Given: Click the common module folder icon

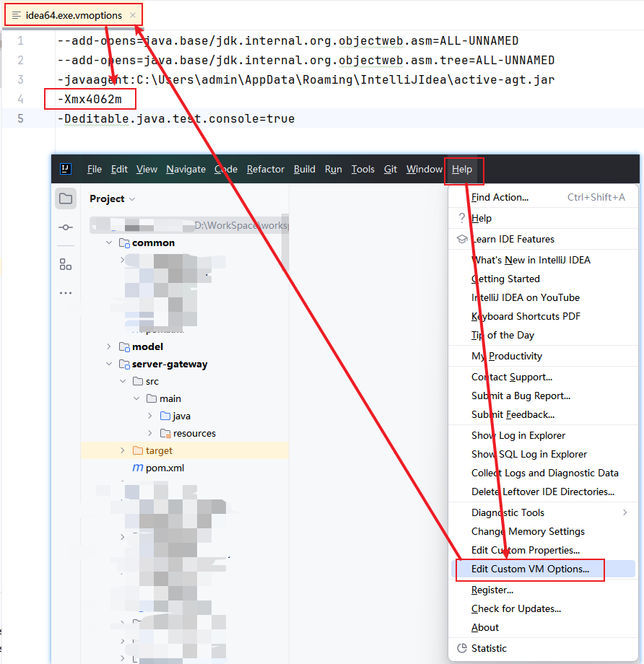Looking at the screenshot, I should (x=125, y=243).
